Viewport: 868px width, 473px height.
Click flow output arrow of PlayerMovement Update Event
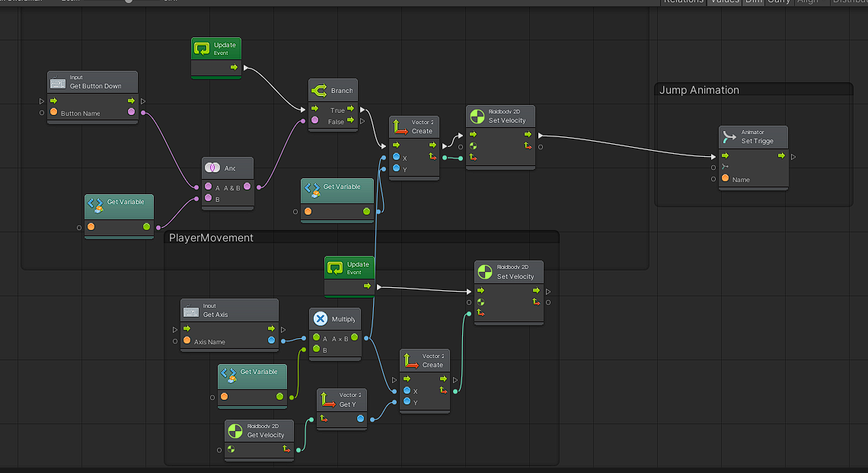tap(367, 286)
